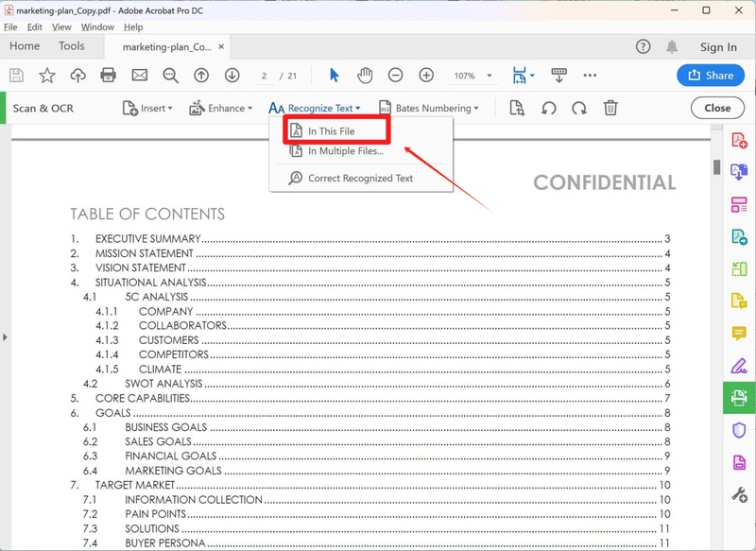Select the marketing-plan_Co... document tab
Screen dimensions: 756x551
(x=166, y=46)
